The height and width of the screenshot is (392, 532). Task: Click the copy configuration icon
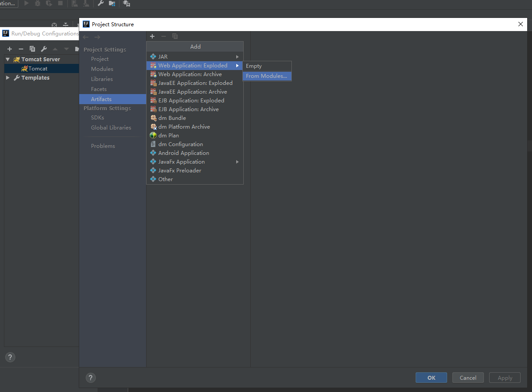pyautogui.click(x=32, y=49)
